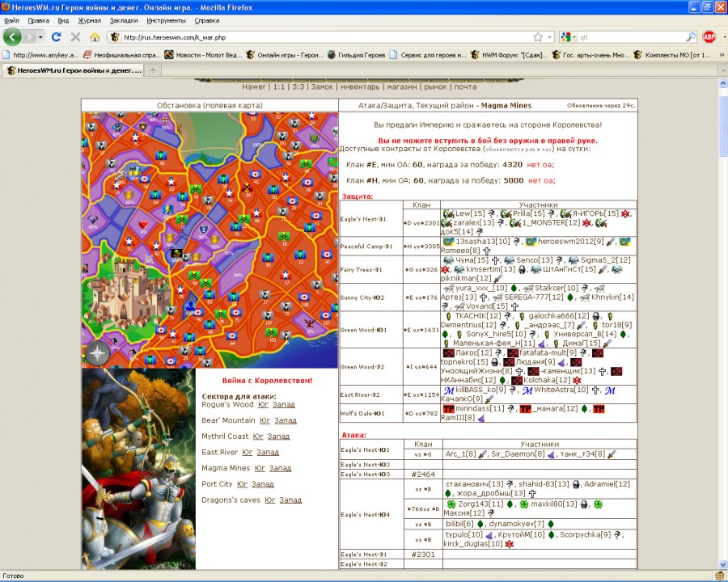Click the cross faction icon after Romeeo[8]
This screenshot has width=728, height=582.
pyautogui.click(x=487, y=251)
